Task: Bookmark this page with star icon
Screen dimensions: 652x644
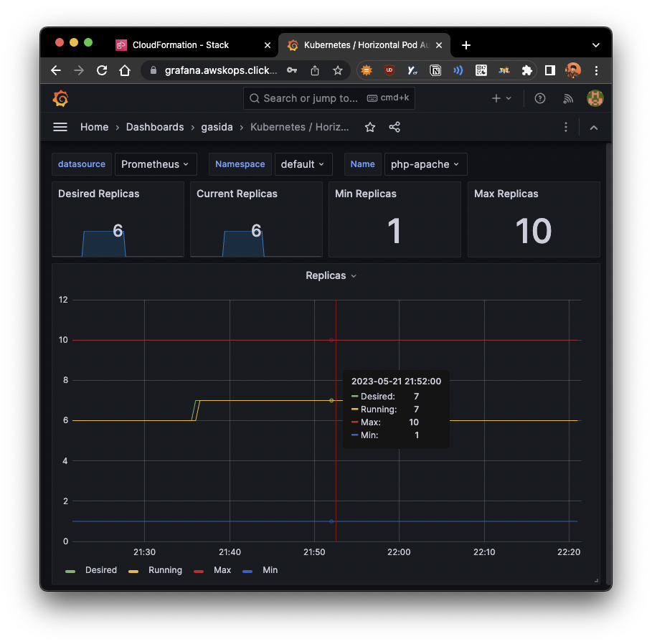Action: tap(338, 70)
